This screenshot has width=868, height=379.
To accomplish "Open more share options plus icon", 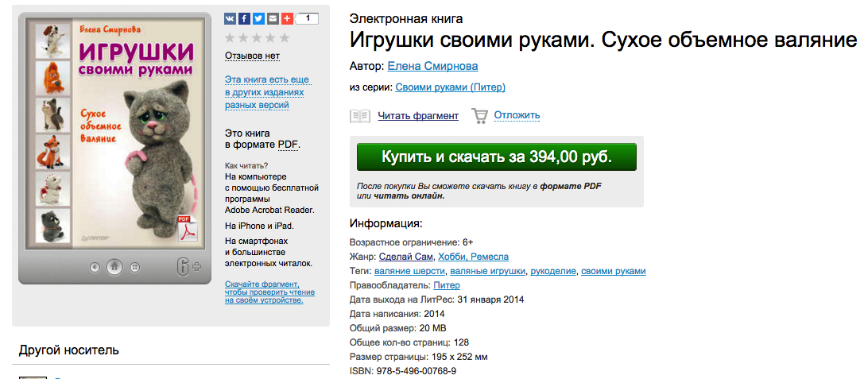I will [287, 19].
